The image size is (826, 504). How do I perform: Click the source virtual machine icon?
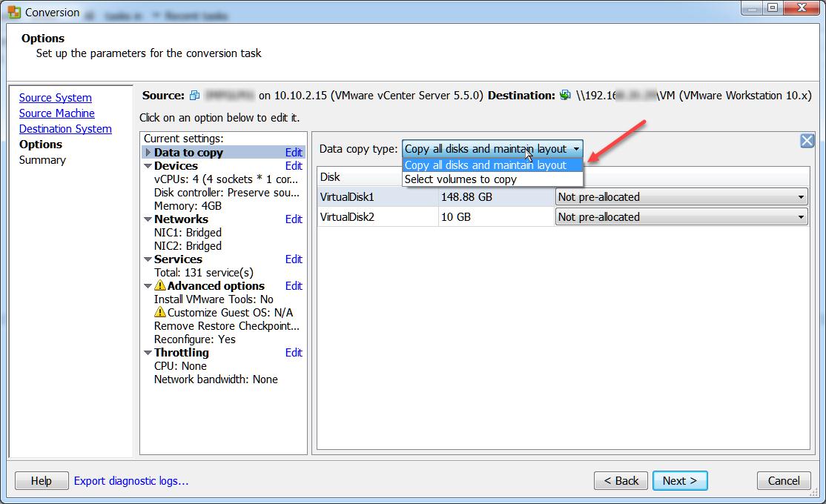pyautogui.click(x=194, y=96)
